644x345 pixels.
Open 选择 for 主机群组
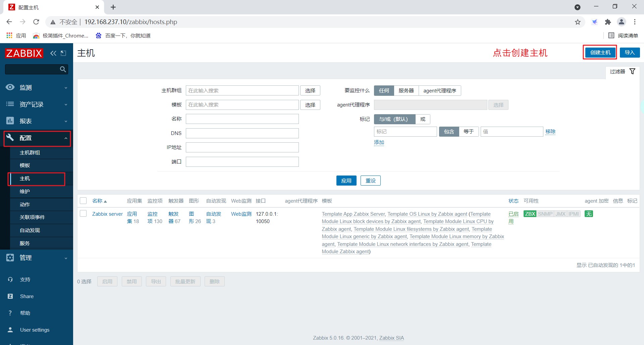(310, 91)
